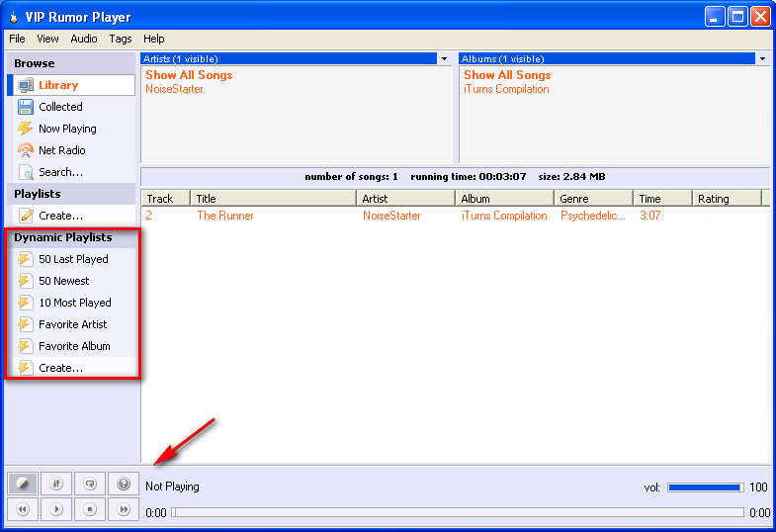The height and width of the screenshot is (532, 776).
Task: Click track number 2 cell
Action: pos(149,216)
